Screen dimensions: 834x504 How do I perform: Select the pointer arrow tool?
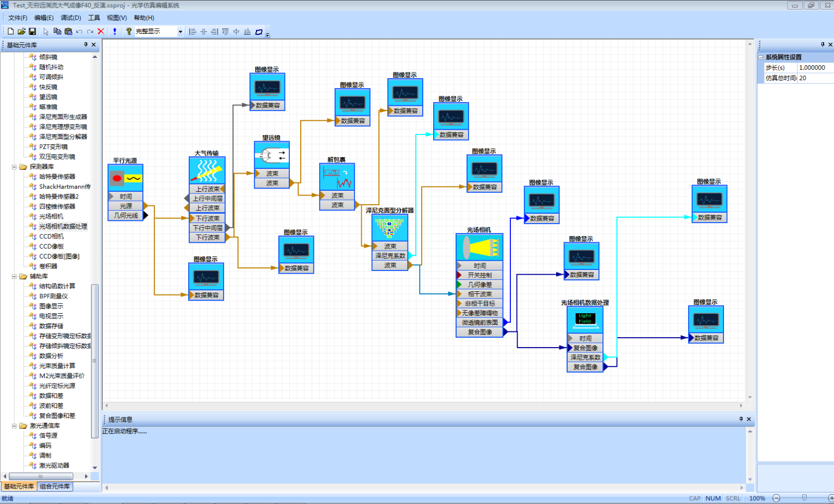(46, 31)
